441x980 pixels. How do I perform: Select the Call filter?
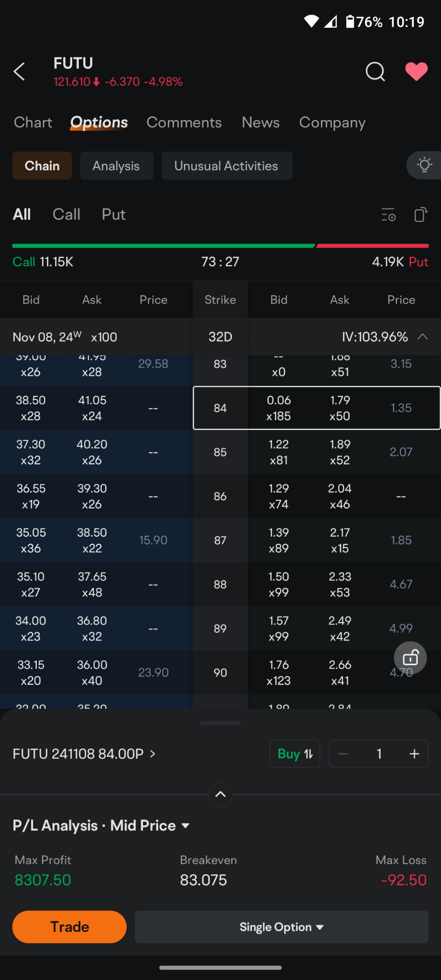coord(66,214)
